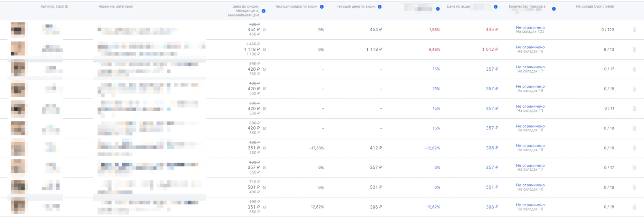Click info icon beside "Цена до скидки" header

pyautogui.click(x=264, y=11)
